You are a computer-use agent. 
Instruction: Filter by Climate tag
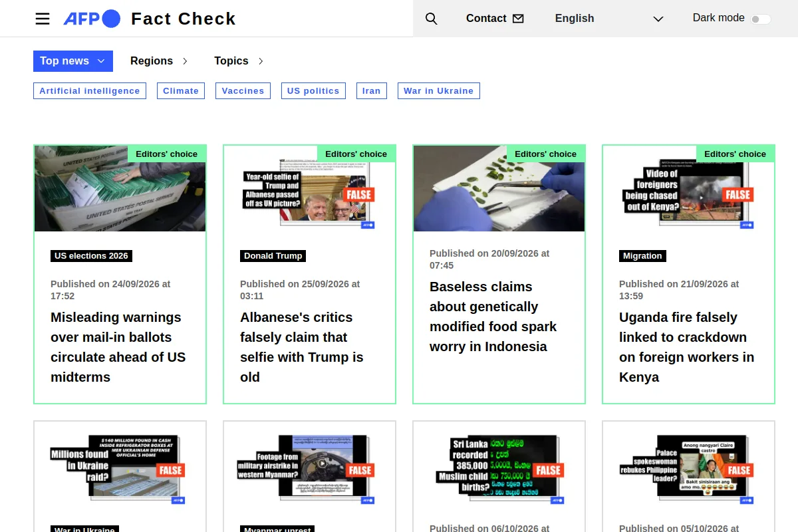click(x=181, y=91)
